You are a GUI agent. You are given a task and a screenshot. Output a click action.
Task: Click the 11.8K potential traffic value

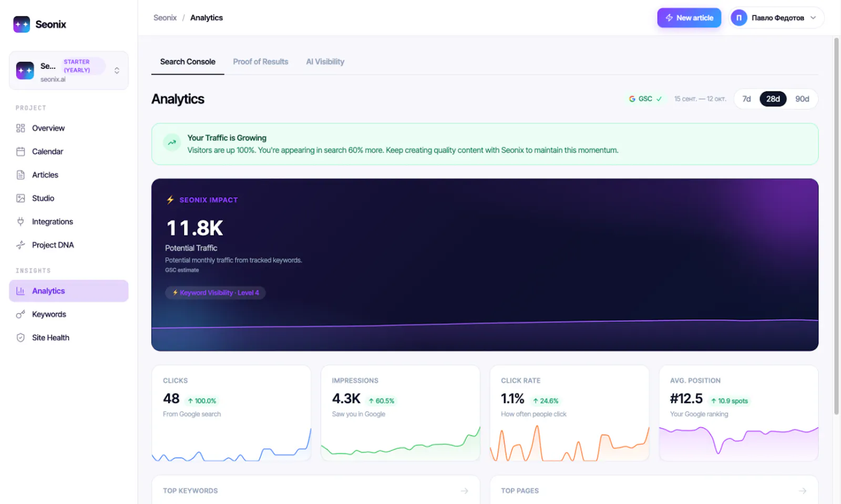click(x=195, y=228)
